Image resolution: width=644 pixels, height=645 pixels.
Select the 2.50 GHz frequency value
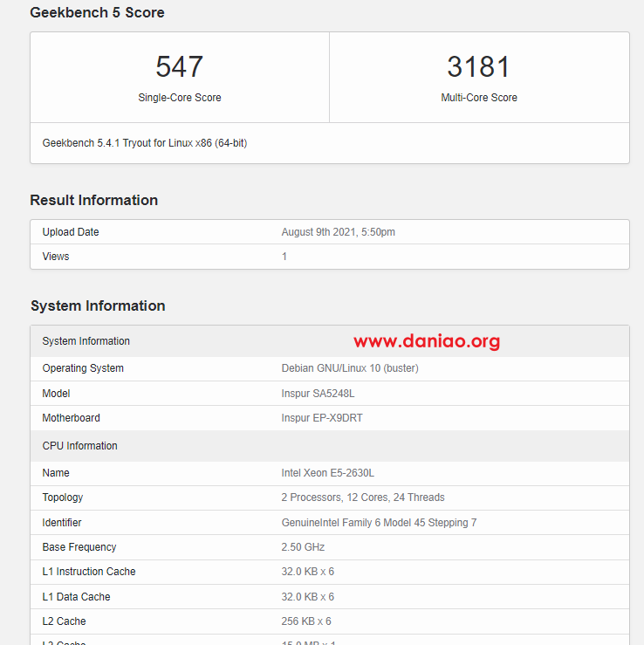[303, 547]
